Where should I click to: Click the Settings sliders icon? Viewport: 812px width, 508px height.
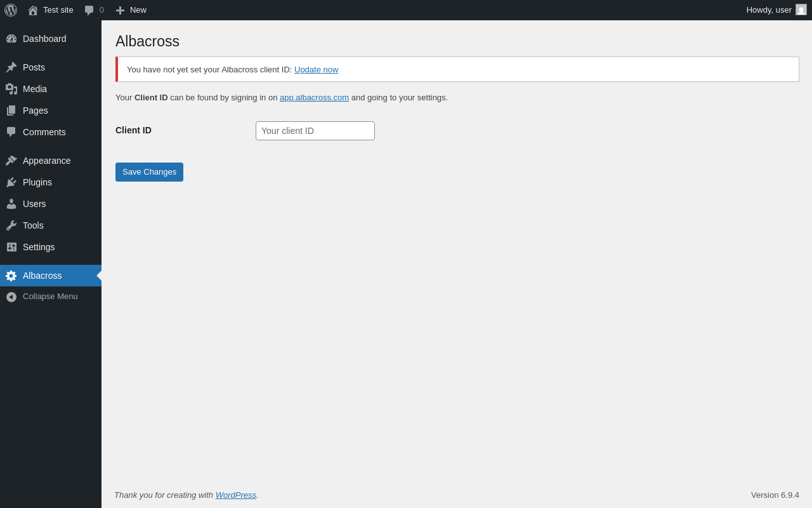click(x=11, y=247)
